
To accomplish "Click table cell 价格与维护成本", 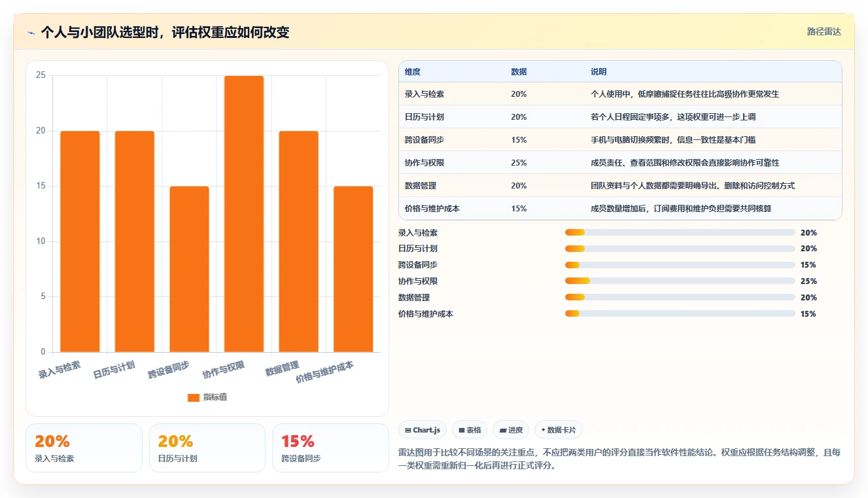I will pos(432,209).
